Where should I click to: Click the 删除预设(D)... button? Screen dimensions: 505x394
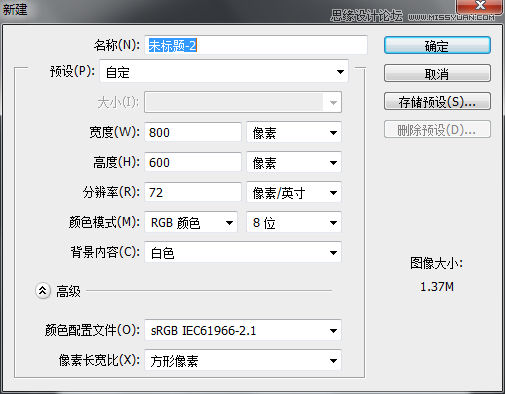point(437,129)
